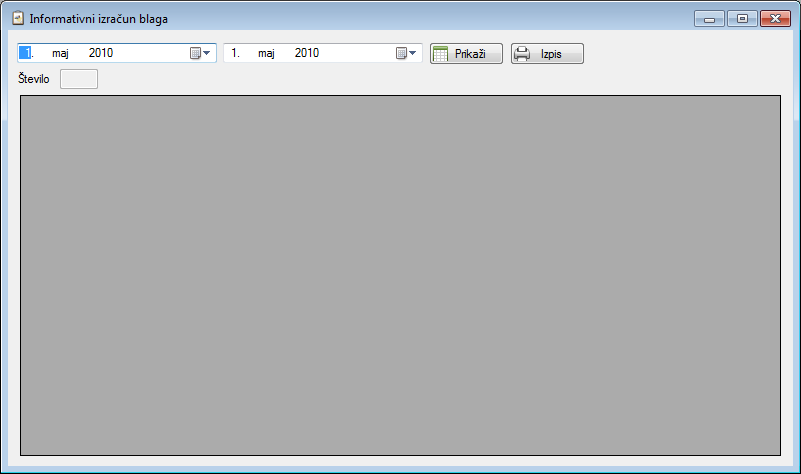The image size is (801, 474).
Task: Click the Prikaži button
Action: point(466,54)
